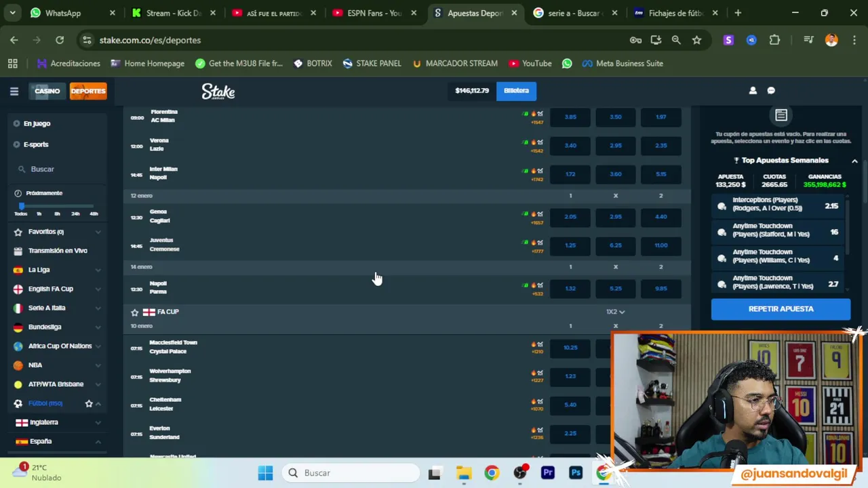
Task: Click the globe icon for Africa Cup Of Nations
Action: point(18,346)
